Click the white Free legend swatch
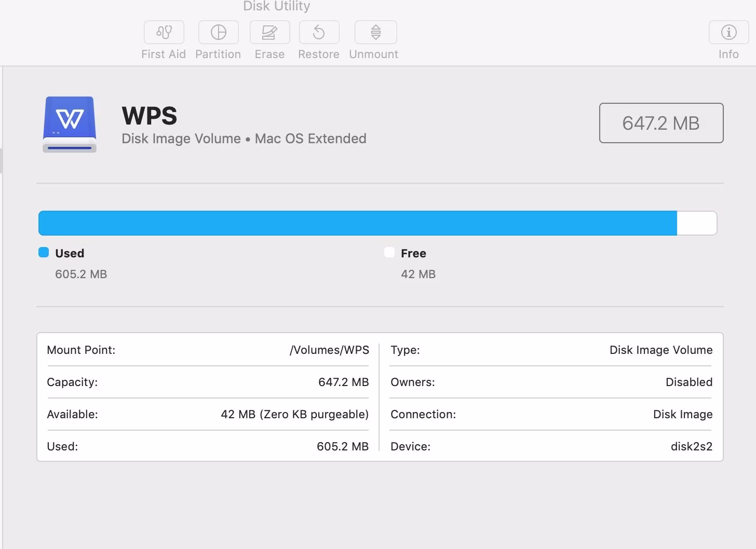 pyautogui.click(x=389, y=253)
